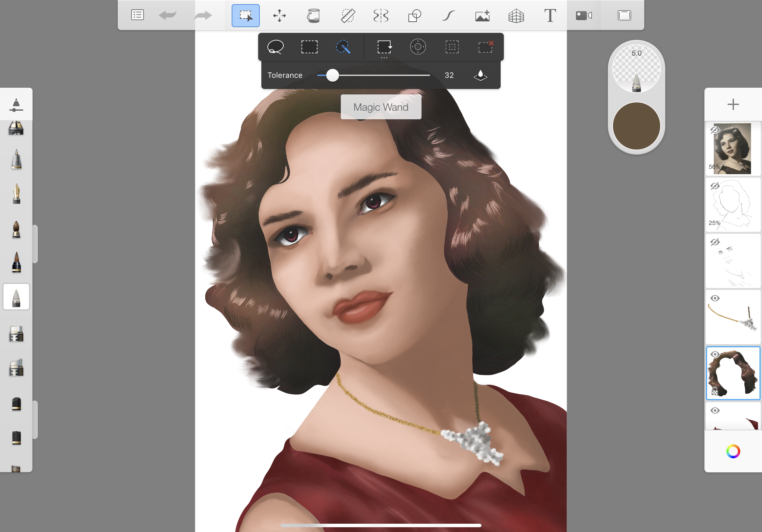Deselect using the red X marquee icon
The width and height of the screenshot is (762, 532).
pyautogui.click(x=486, y=47)
